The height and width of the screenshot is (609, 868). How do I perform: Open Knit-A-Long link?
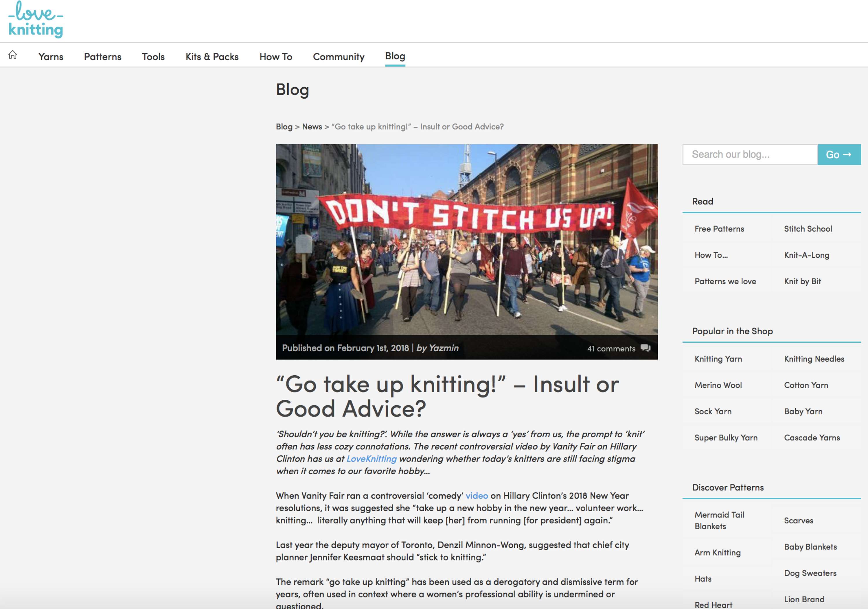807,255
